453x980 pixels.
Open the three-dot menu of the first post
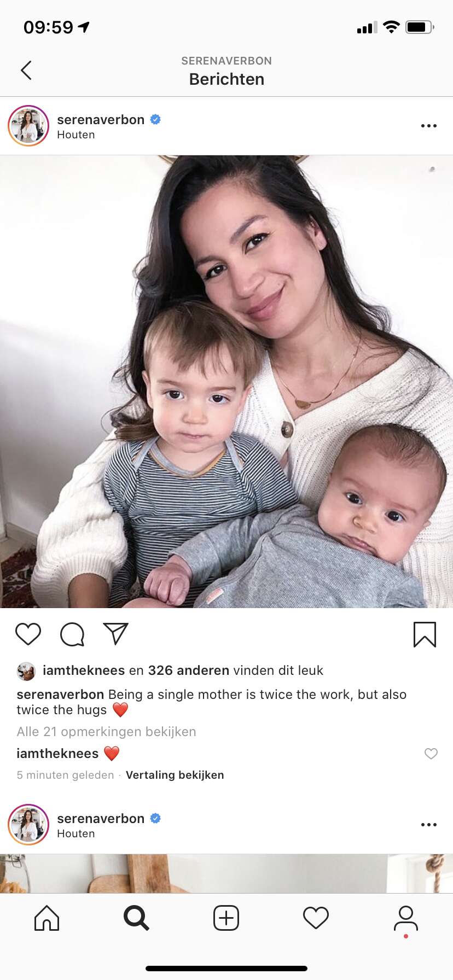point(429,126)
